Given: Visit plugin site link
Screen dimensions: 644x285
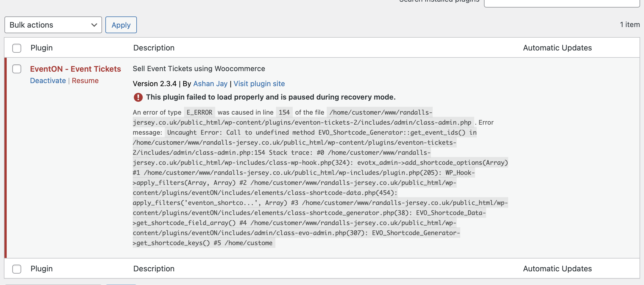Looking at the screenshot, I should coord(259,84).
